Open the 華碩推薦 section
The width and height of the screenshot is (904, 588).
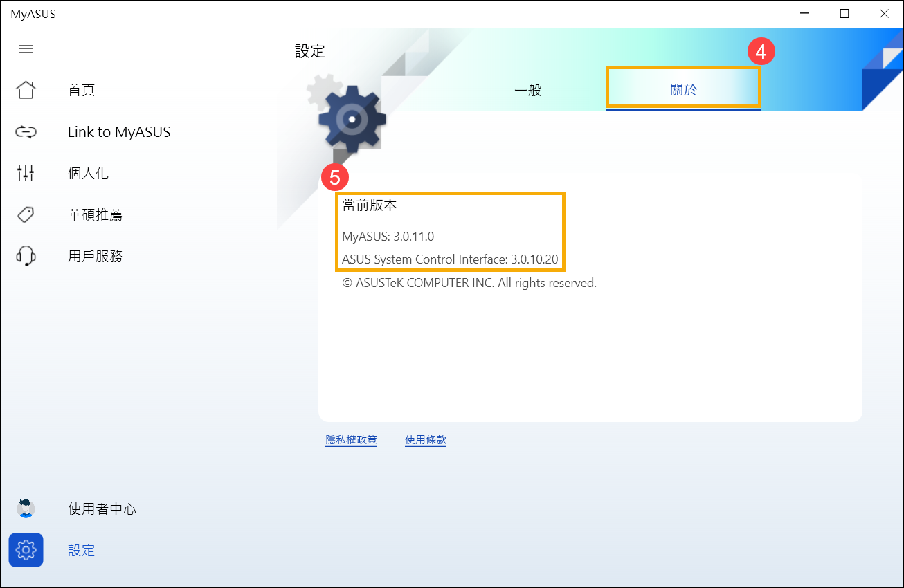click(95, 214)
